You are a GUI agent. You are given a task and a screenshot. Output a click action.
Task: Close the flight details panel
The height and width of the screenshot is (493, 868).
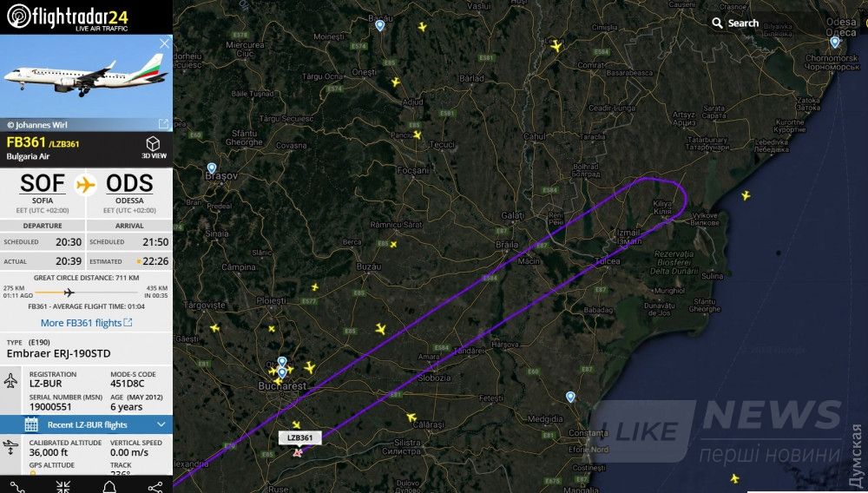(164, 43)
